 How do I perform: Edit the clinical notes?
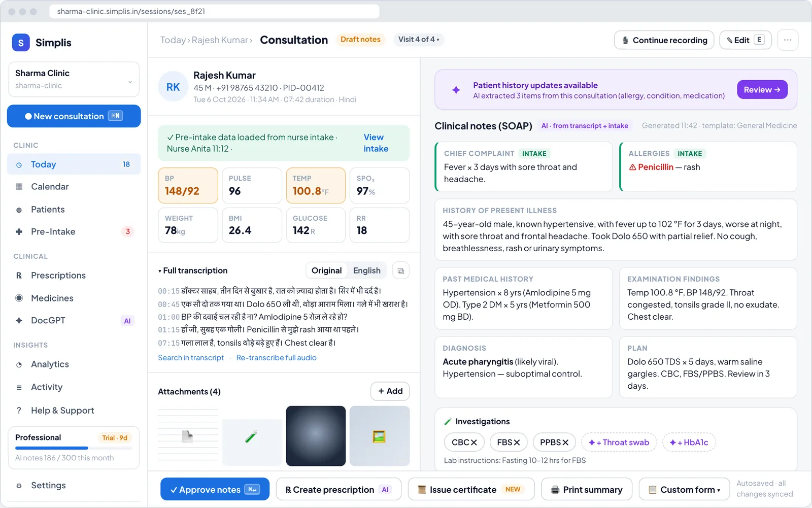point(746,40)
